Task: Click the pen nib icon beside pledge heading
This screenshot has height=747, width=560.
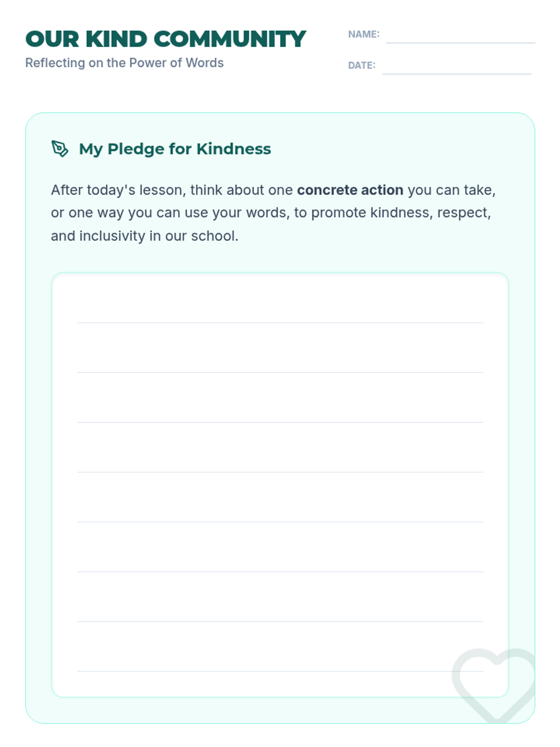Action: tap(60, 149)
